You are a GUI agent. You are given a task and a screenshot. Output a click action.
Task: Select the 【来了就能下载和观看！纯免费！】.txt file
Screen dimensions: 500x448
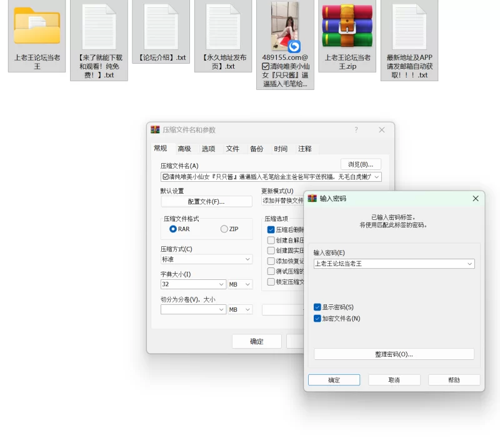click(x=99, y=27)
